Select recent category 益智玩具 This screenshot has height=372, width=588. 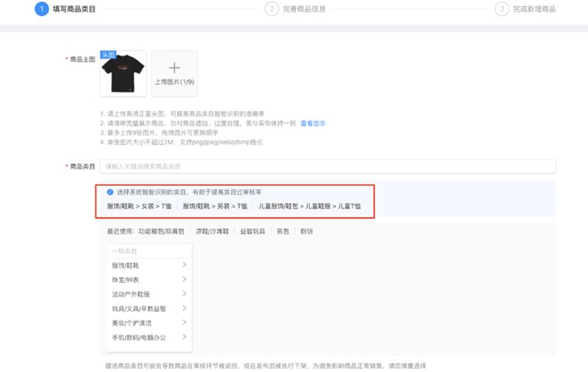pyautogui.click(x=252, y=231)
